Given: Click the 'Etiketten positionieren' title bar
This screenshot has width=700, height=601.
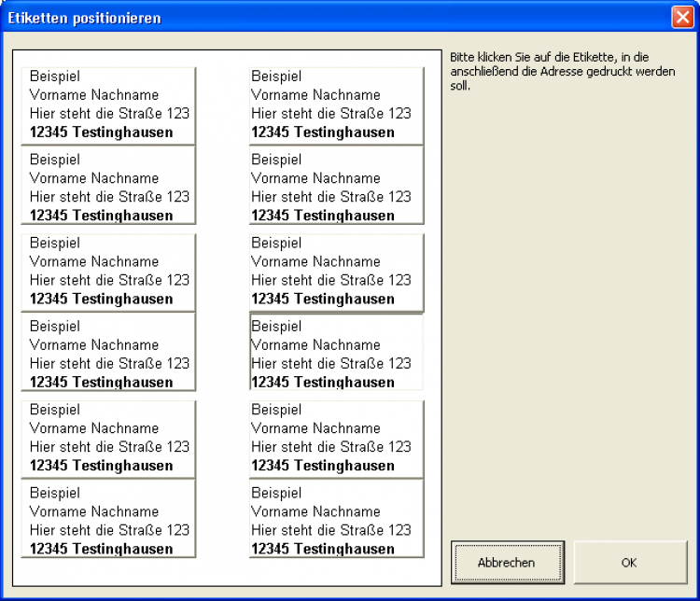Looking at the screenshot, I should coord(280,17).
